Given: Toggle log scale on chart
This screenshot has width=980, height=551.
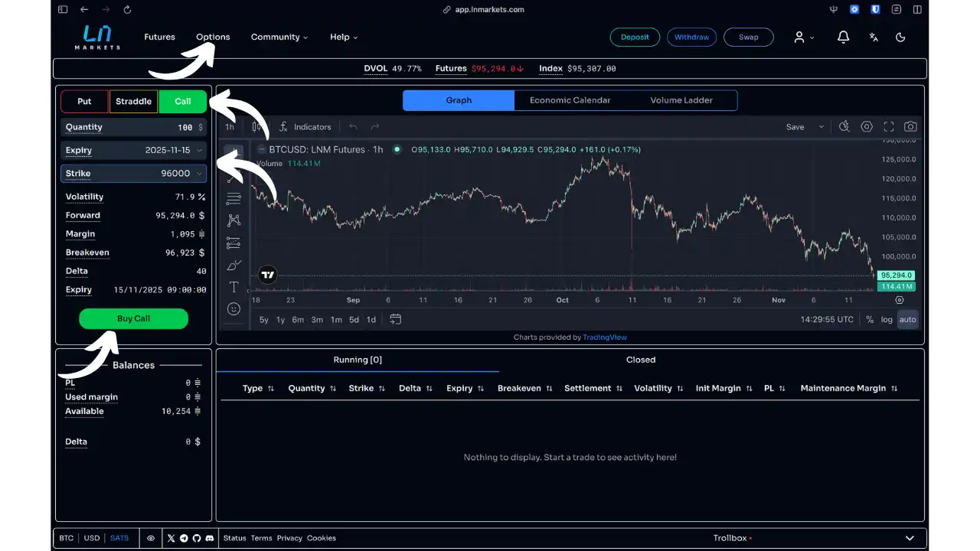Looking at the screenshot, I should pos(887,320).
